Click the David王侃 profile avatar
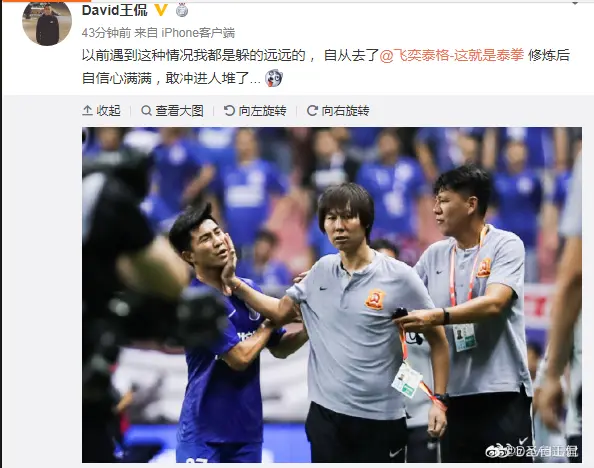 coord(47,22)
